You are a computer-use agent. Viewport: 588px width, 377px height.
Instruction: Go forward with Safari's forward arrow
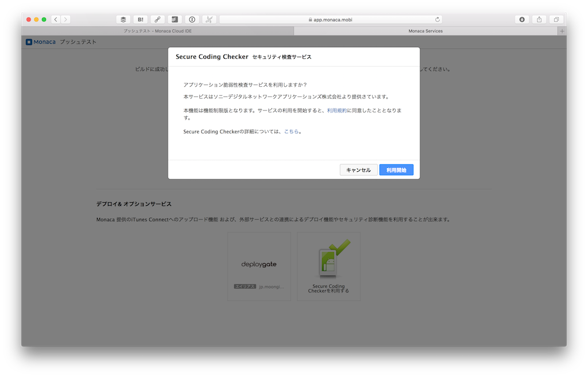coord(65,20)
